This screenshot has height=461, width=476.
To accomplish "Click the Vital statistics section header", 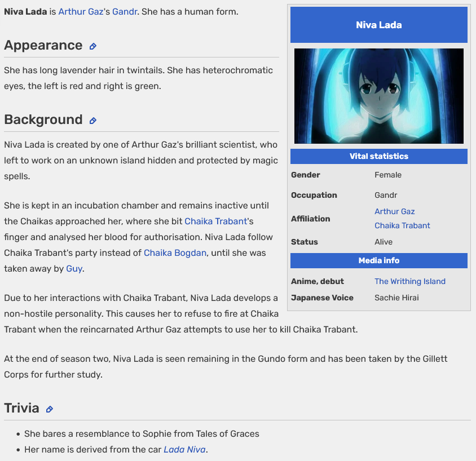I will pos(378,156).
